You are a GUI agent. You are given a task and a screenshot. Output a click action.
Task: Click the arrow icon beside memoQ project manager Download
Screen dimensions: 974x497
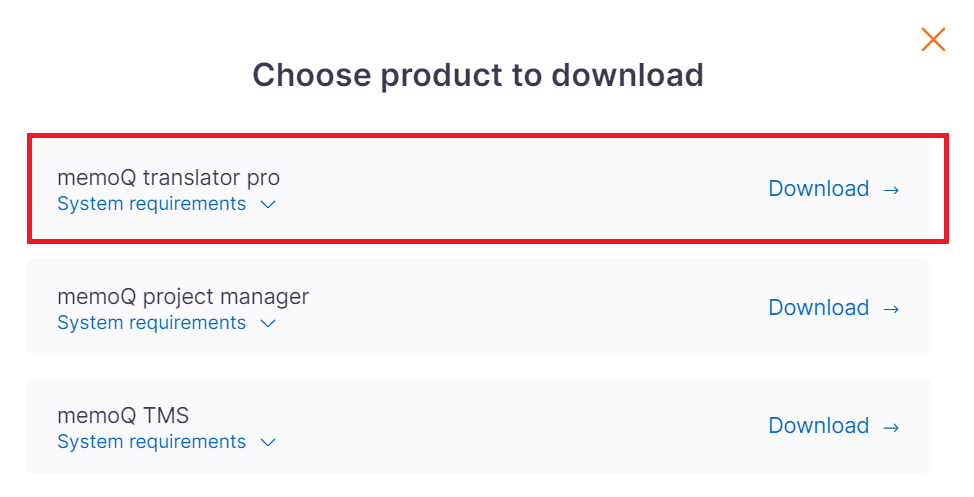[x=892, y=308]
